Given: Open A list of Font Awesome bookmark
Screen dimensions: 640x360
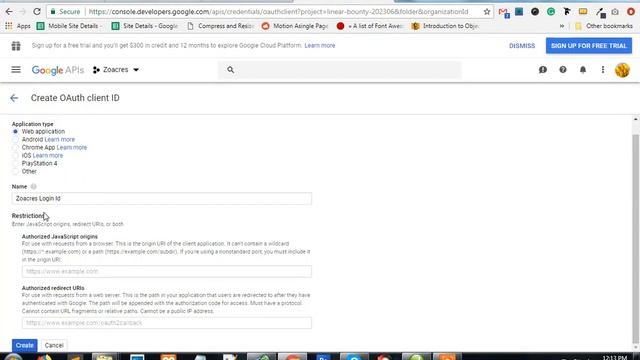Looking at the screenshot, I should pyautogui.click(x=370, y=26).
